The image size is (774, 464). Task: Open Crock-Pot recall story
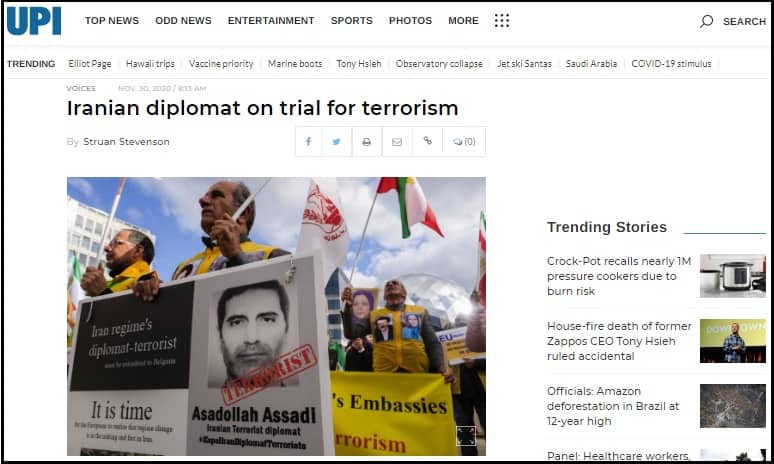[x=619, y=276]
